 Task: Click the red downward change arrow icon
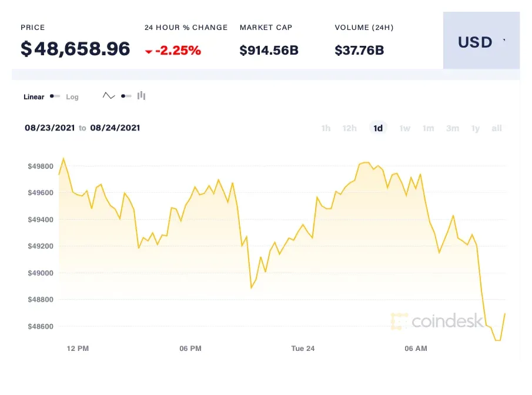point(150,51)
